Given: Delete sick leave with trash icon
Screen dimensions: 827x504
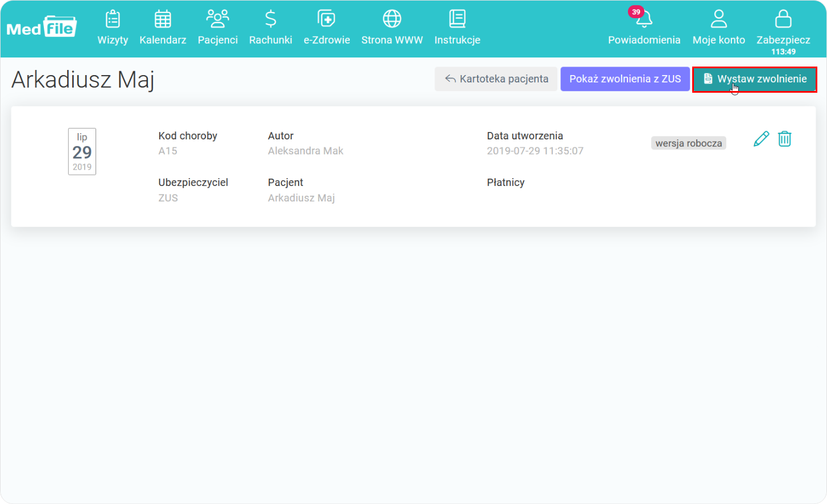Looking at the screenshot, I should 784,139.
